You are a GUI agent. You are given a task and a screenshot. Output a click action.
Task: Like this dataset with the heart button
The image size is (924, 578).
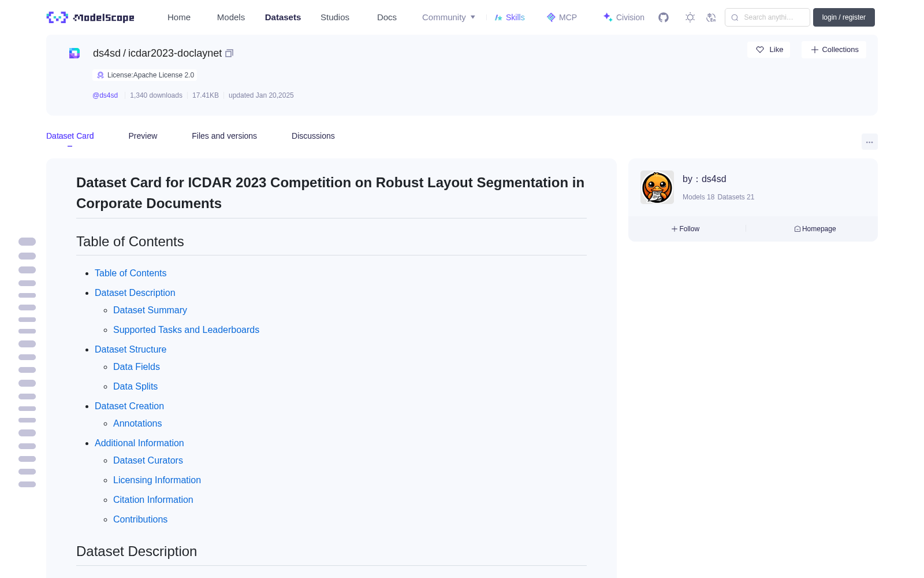click(769, 50)
